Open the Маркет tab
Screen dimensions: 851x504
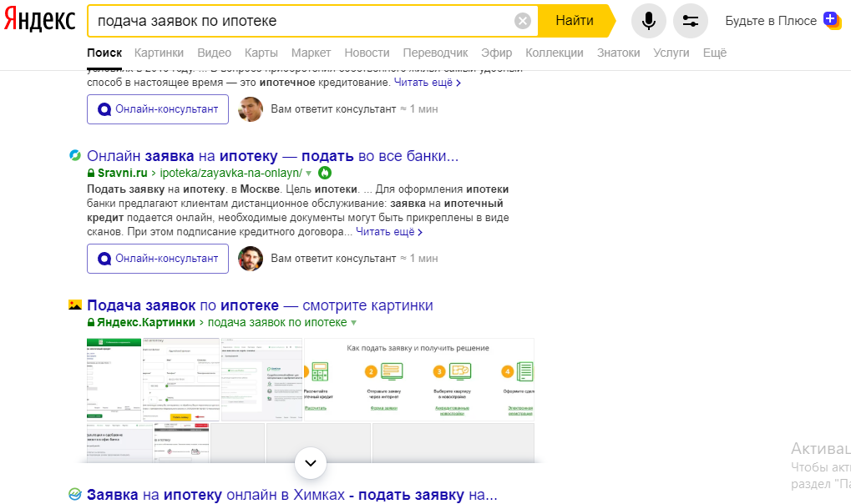(x=311, y=53)
